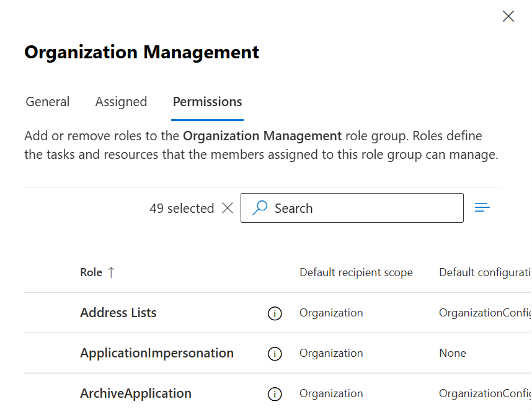Click the Default recipient scope column header

(x=356, y=272)
